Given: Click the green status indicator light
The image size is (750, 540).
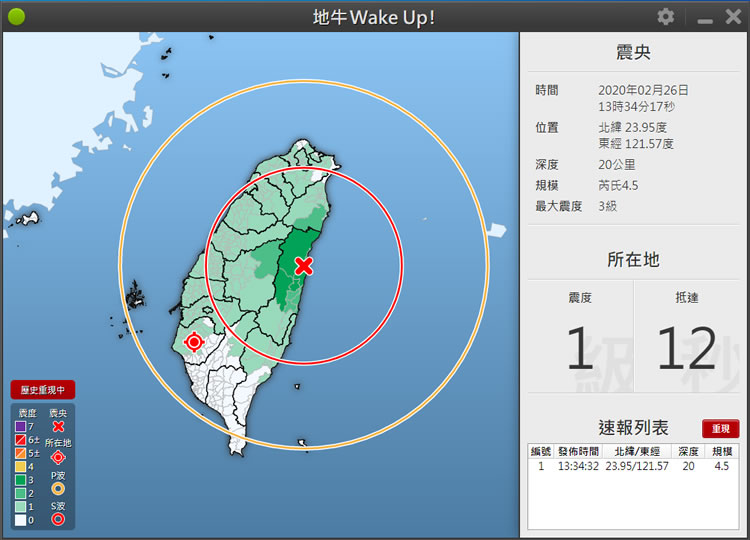Looking at the screenshot, I should tap(16, 17).
